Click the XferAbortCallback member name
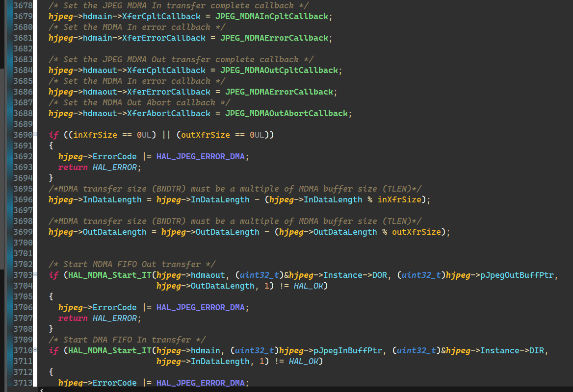 168,114
